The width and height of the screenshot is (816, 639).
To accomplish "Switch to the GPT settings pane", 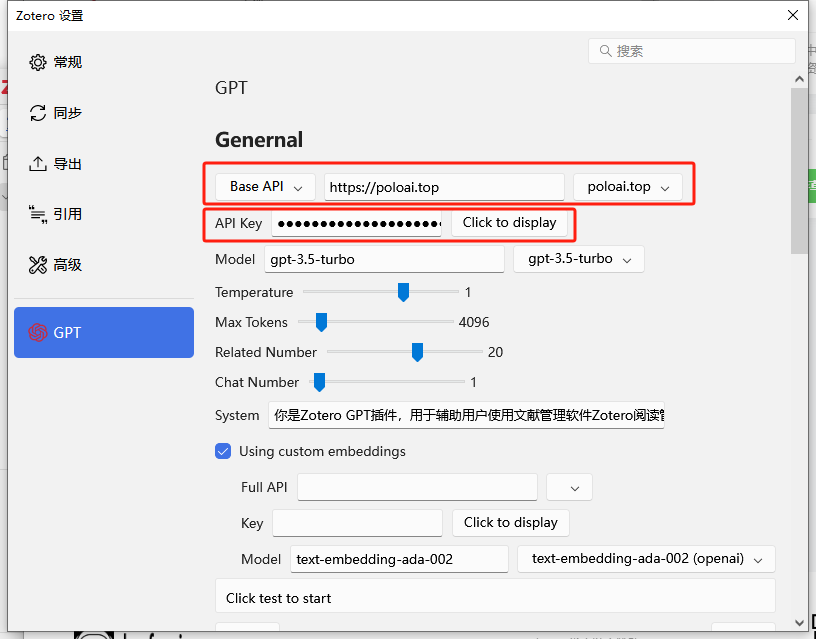I will (x=104, y=333).
